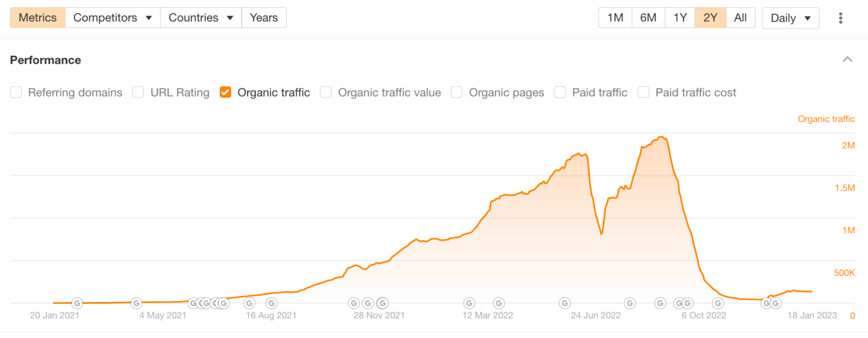Collapse the Performance section chevron

pyautogui.click(x=848, y=59)
